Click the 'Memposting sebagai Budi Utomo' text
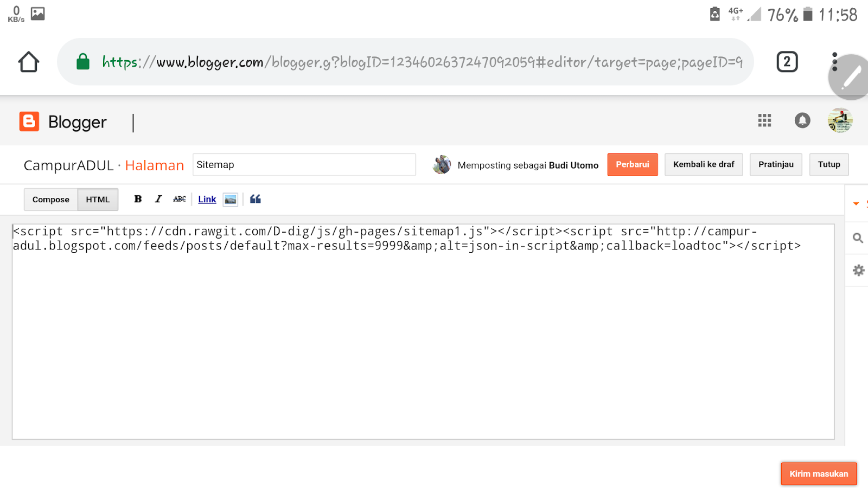 click(x=528, y=165)
